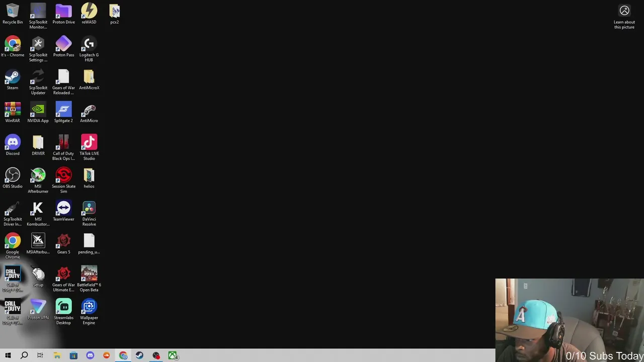Switch to Discord in taskbar
The width and height of the screenshot is (644, 362).
tap(90, 355)
